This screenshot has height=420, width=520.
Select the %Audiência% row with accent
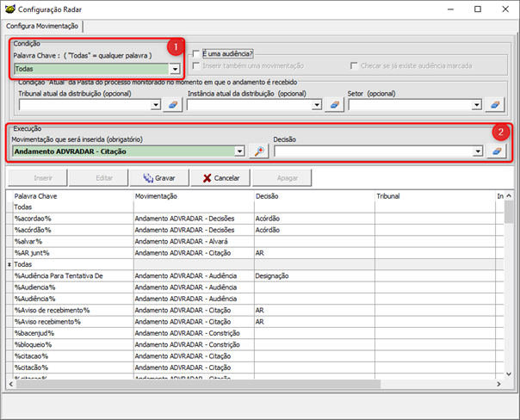(x=255, y=299)
